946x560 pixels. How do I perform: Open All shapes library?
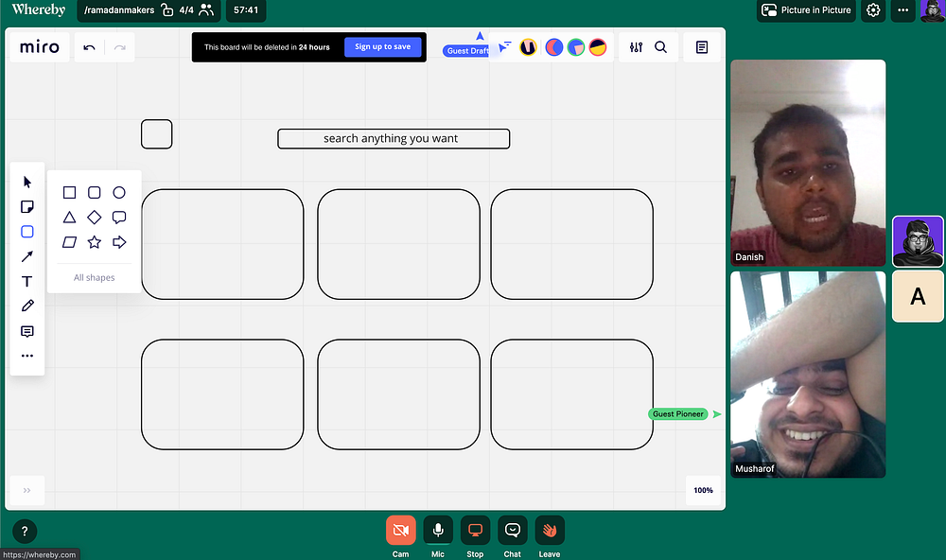point(94,277)
